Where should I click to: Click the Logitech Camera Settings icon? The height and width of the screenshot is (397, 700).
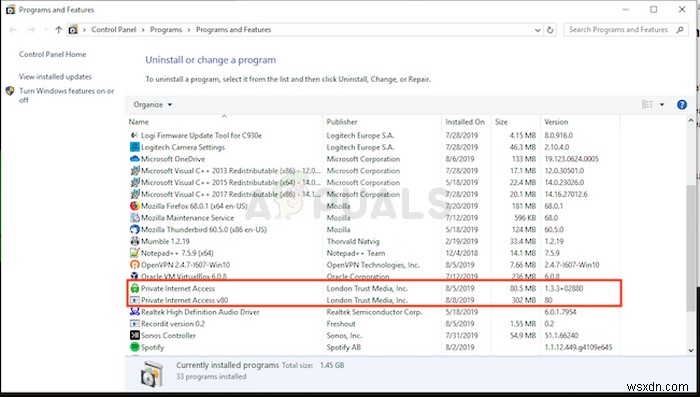click(134, 147)
